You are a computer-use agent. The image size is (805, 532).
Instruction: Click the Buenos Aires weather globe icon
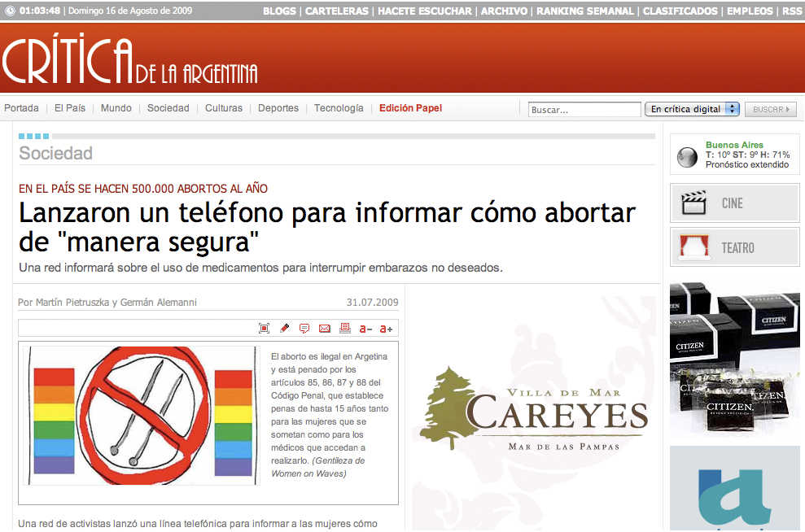[686, 155]
